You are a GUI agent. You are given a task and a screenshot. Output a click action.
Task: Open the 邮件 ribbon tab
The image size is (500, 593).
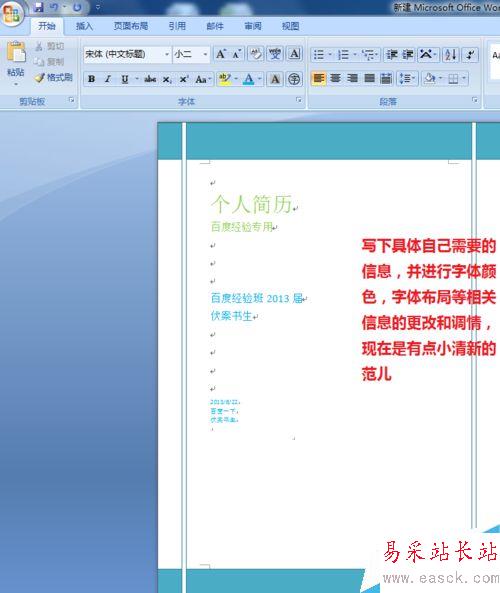tap(215, 26)
